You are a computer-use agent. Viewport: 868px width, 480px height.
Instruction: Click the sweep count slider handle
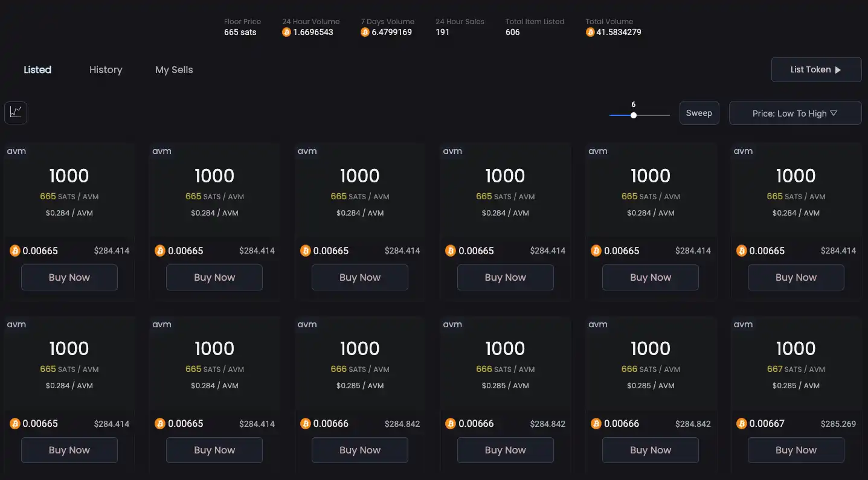coord(633,115)
